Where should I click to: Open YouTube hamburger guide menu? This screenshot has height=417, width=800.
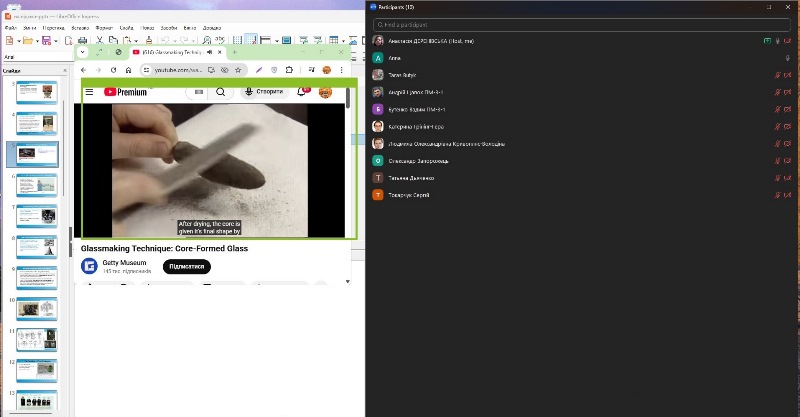point(89,92)
